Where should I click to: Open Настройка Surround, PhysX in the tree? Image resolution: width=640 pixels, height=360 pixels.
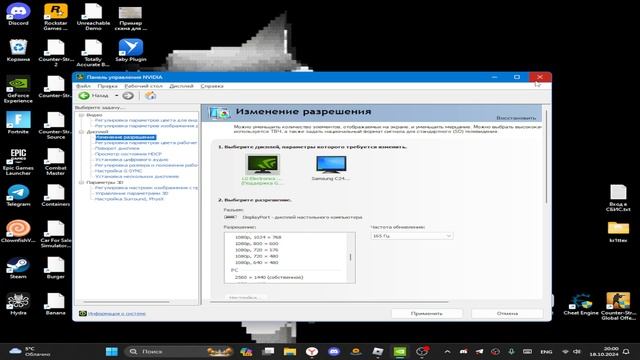[x=129, y=199]
